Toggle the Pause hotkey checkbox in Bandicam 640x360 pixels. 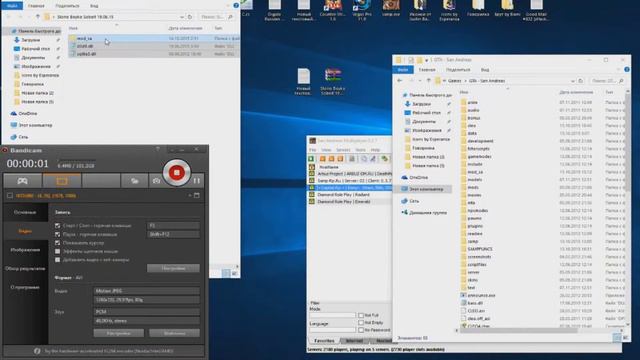(58, 234)
